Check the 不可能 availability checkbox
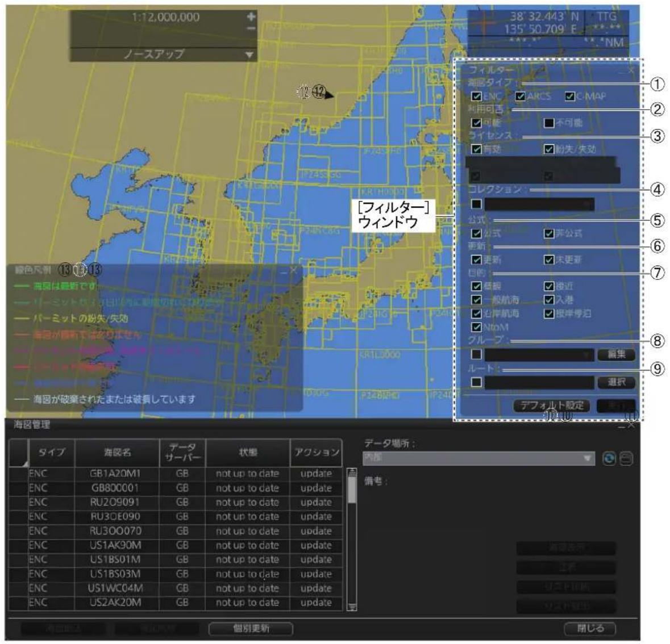This screenshot has width=670, height=644. point(548,123)
